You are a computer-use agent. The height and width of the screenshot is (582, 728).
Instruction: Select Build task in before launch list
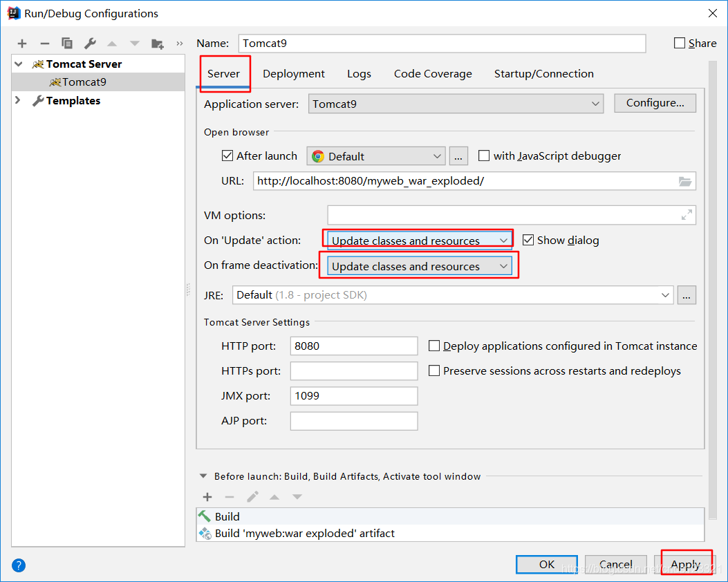point(450,516)
